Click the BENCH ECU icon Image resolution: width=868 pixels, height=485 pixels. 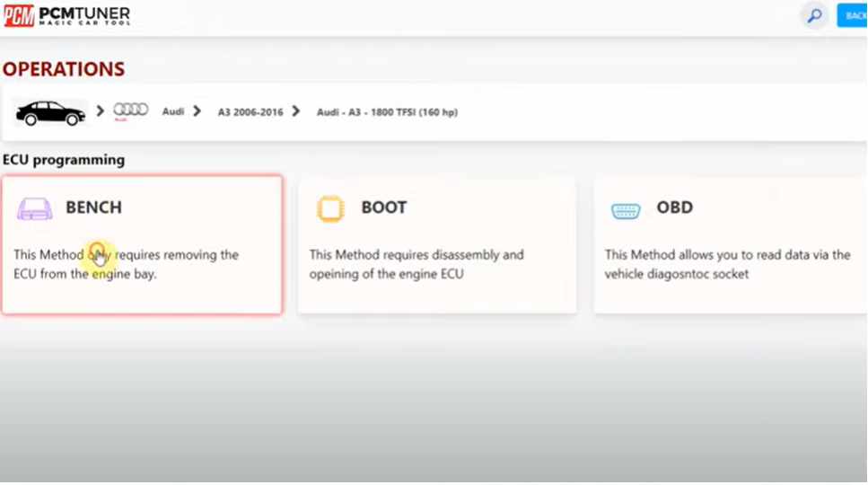34,209
